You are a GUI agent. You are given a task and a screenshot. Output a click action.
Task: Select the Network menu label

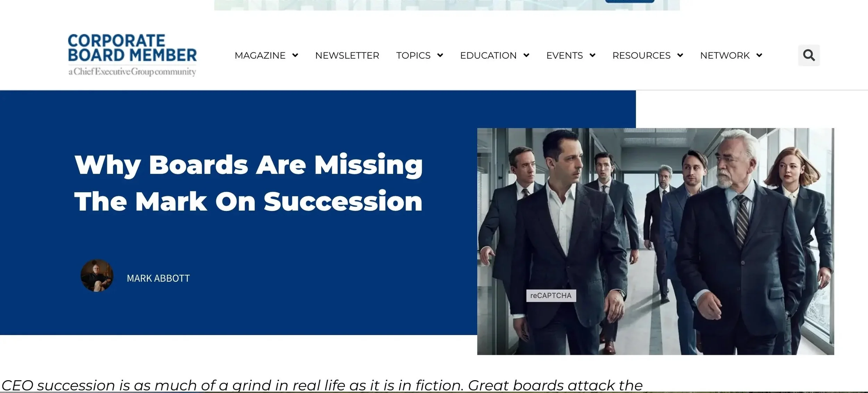coord(725,55)
